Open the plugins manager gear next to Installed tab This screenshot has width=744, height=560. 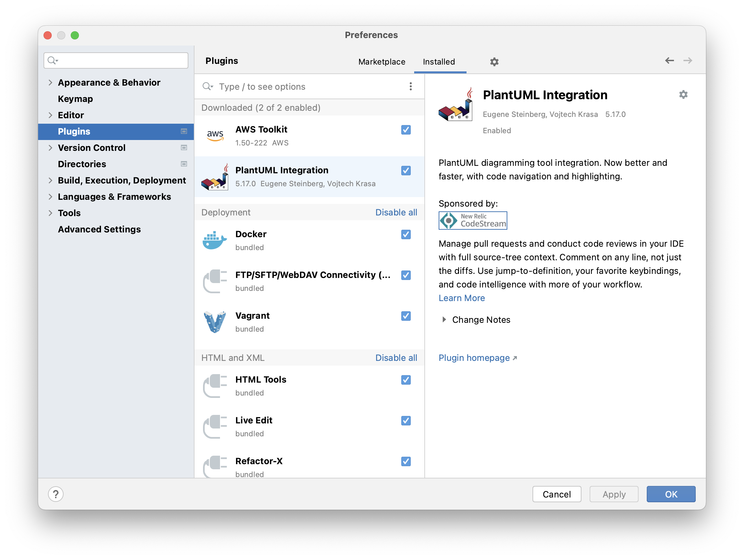click(494, 62)
